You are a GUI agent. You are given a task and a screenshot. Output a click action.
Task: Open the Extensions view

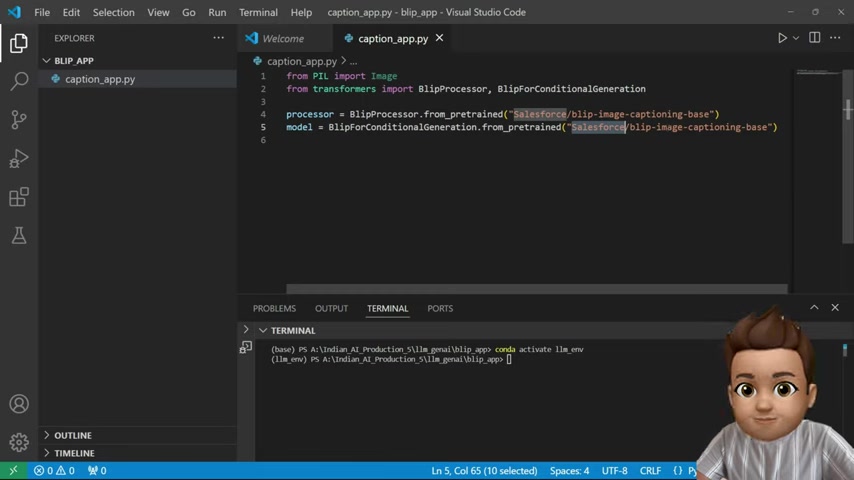point(19,197)
